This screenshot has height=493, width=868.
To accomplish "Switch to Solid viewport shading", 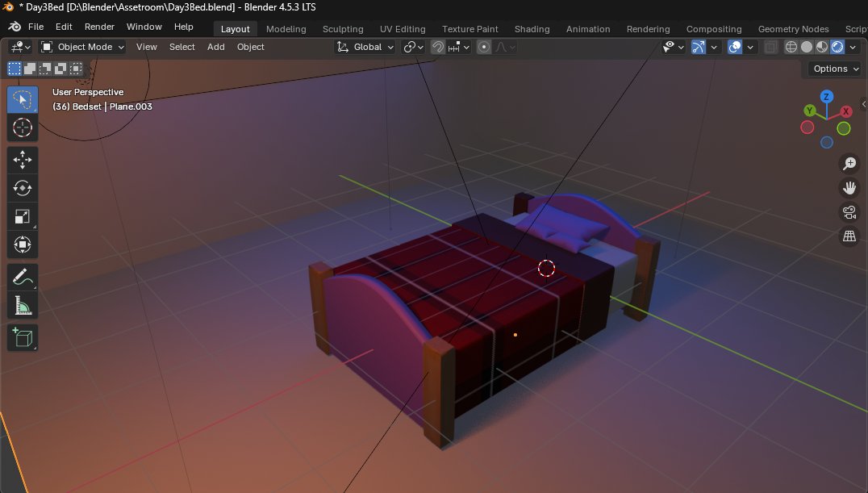I will (x=807, y=47).
